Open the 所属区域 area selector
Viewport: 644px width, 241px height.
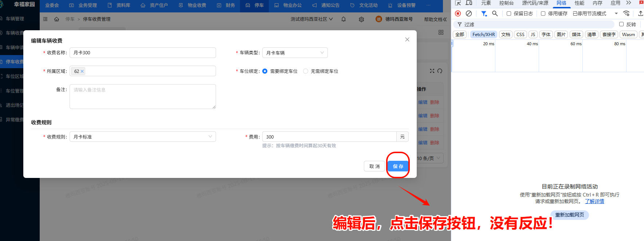[143, 71]
